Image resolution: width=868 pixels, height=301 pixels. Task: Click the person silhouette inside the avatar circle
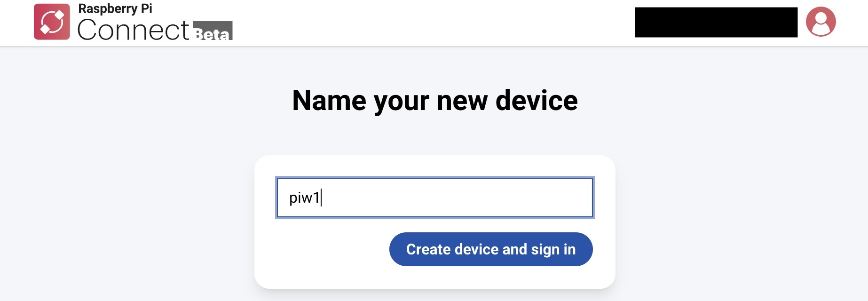pyautogui.click(x=821, y=22)
